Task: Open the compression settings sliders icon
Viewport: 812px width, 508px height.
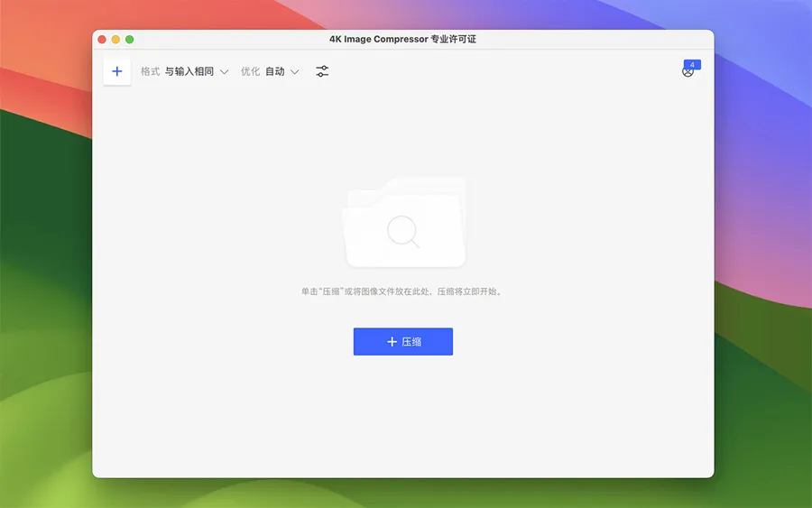Action: tap(322, 71)
